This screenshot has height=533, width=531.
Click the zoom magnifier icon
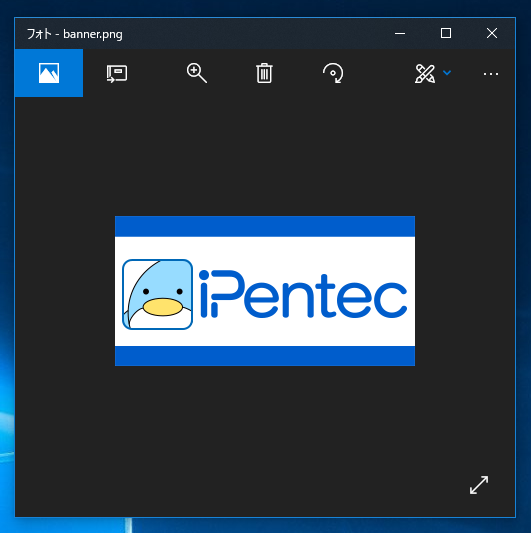click(x=196, y=73)
